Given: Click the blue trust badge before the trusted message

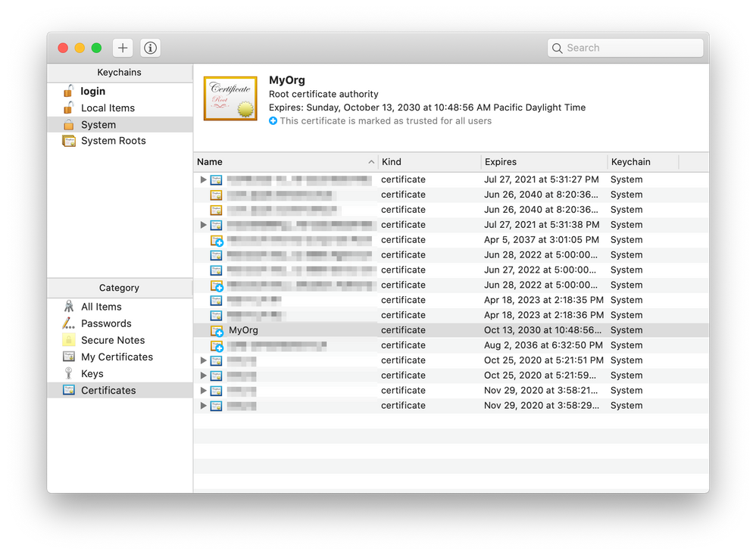Looking at the screenshot, I should 273,120.
